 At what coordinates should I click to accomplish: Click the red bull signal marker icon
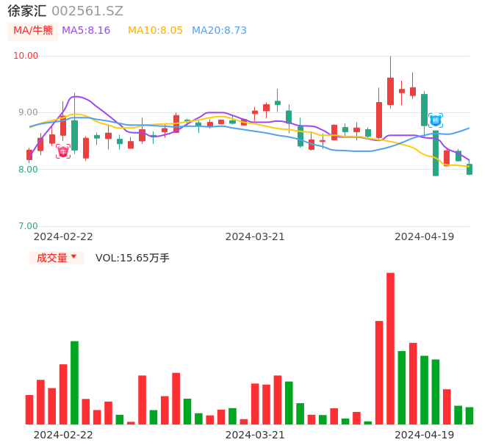(x=63, y=151)
